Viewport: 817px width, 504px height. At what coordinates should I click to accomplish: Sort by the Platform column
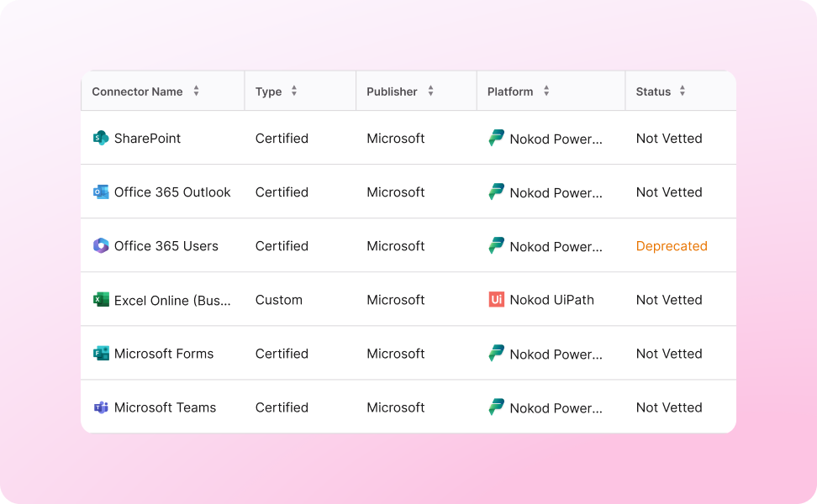click(x=546, y=91)
